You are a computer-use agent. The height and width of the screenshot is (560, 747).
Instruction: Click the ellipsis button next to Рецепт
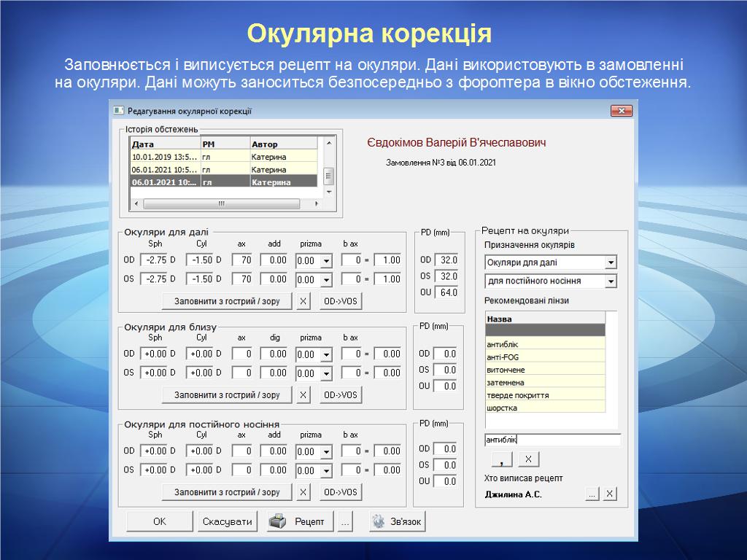pos(346,522)
